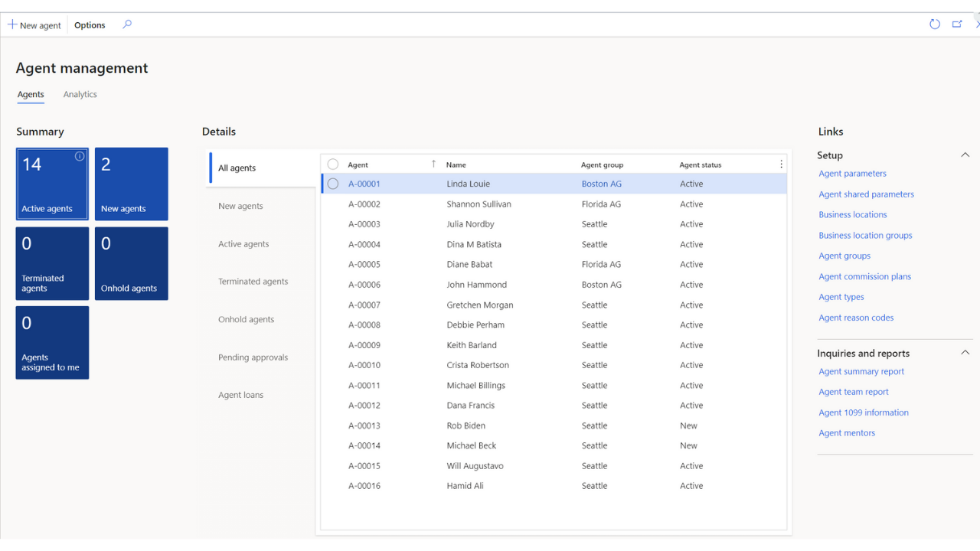980x551 pixels.
Task: Select the row checkbox for A-00001
Action: (x=333, y=184)
